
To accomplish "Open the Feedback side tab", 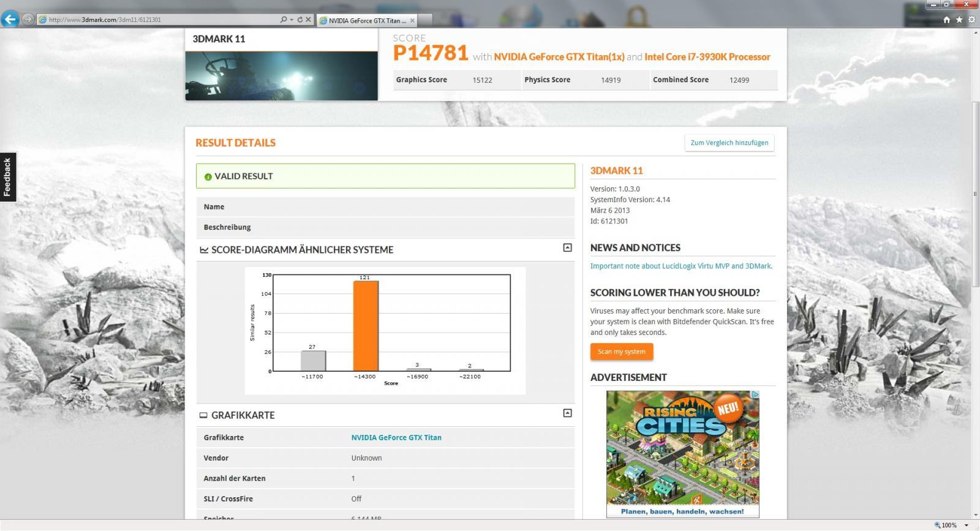I will 7,177.
